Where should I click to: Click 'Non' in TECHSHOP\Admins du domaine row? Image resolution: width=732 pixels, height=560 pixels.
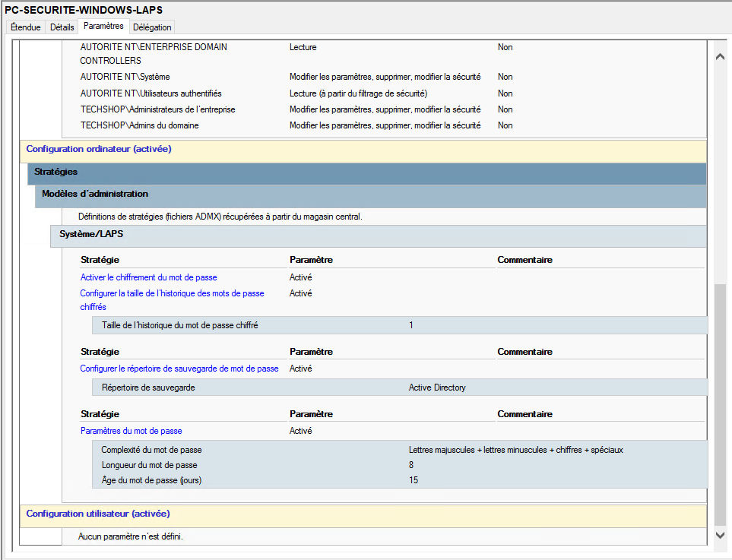(x=505, y=125)
